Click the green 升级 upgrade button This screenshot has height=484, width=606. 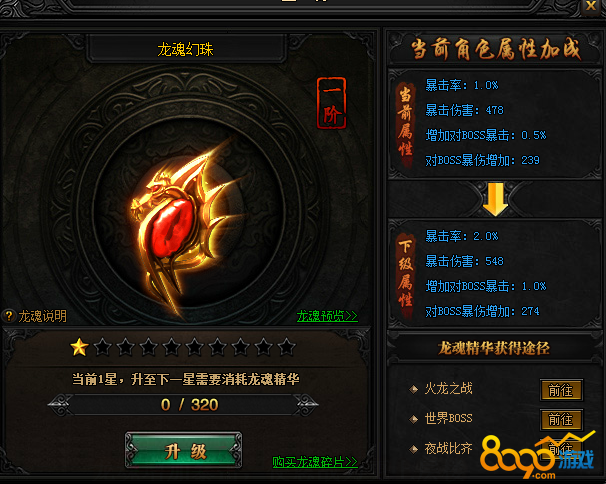(x=184, y=450)
